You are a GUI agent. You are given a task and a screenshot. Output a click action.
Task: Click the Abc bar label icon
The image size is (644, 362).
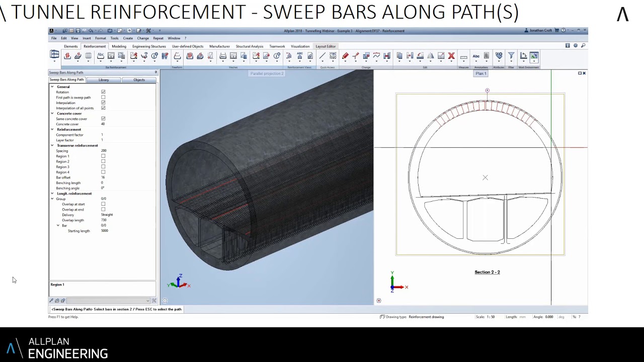(101, 56)
